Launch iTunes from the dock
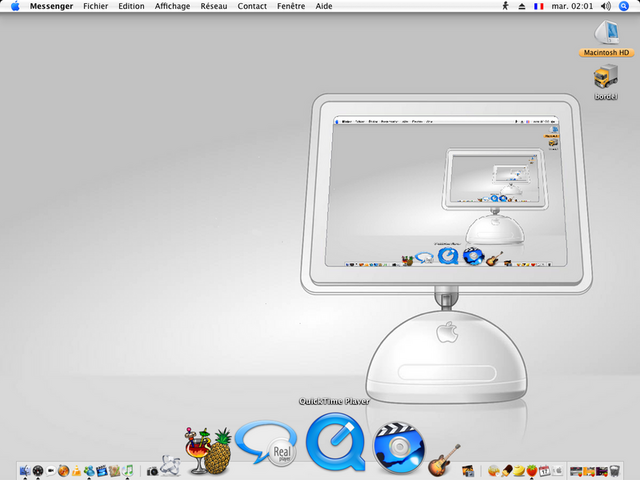The width and height of the screenshot is (640, 480). point(127,470)
